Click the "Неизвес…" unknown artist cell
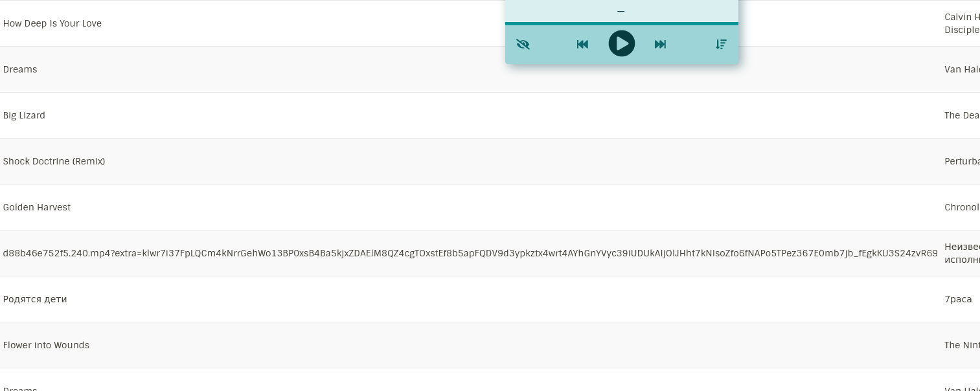 click(962, 253)
